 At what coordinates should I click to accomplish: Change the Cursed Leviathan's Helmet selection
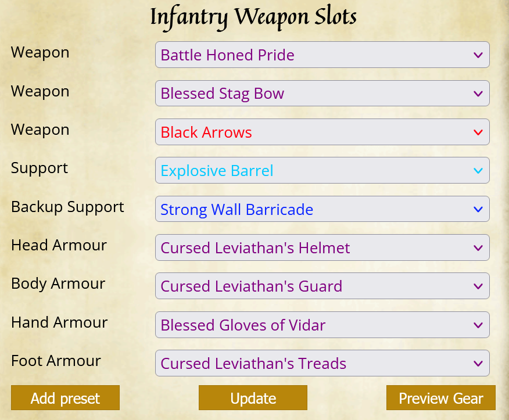pyautogui.click(x=322, y=247)
